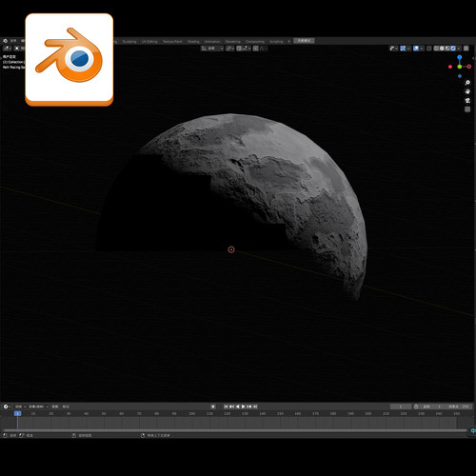
Task: Expand the gizmo options dropdown
Action: [x=408, y=49]
